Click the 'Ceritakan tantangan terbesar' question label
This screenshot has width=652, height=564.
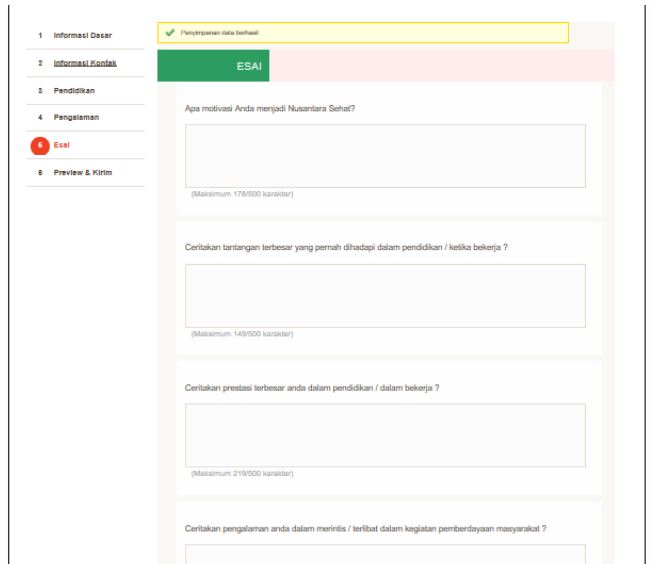coord(347,248)
